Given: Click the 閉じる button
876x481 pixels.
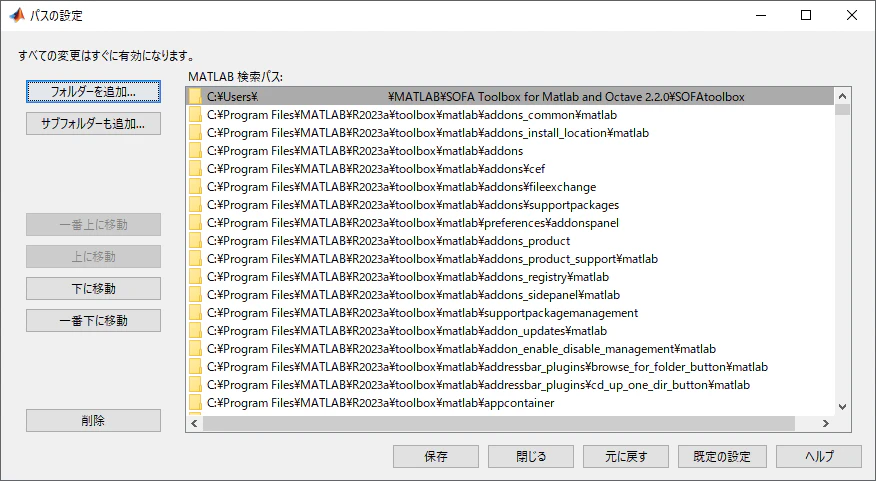Looking at the screenshot, I should [x=531, y=456].
